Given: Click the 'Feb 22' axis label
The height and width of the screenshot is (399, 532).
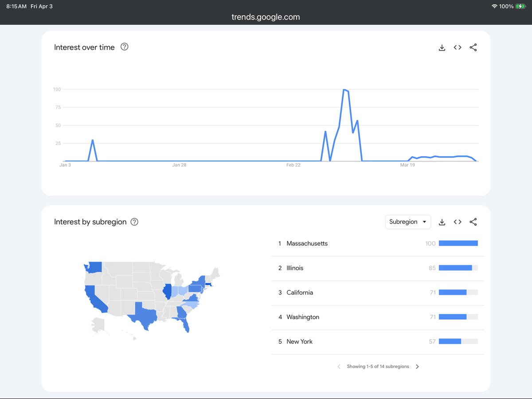Looking at the screenshot, I should 293,165.
